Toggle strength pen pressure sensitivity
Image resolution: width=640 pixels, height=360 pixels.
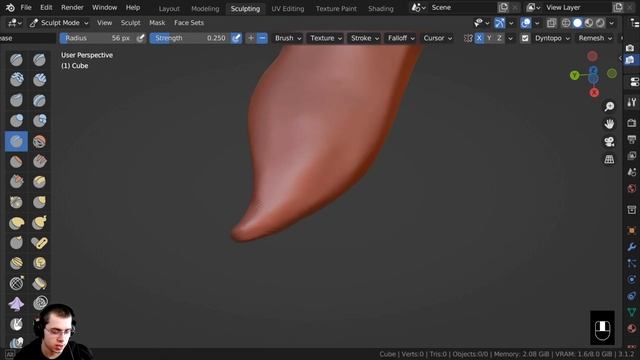[x=236, y=38]
